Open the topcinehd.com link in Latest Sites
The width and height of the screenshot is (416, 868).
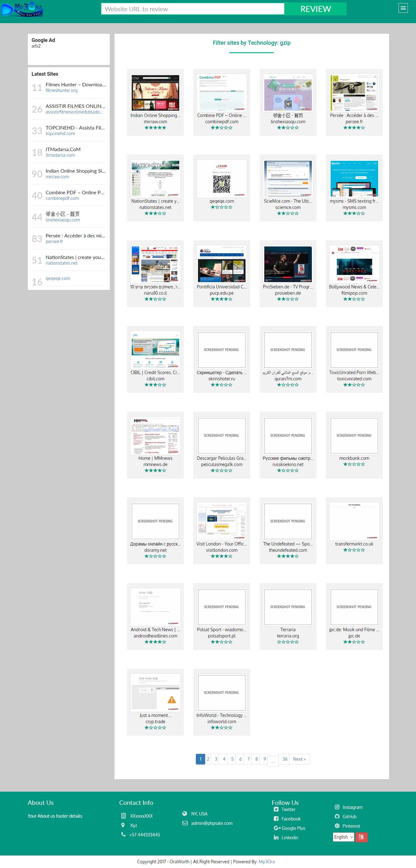60,134
